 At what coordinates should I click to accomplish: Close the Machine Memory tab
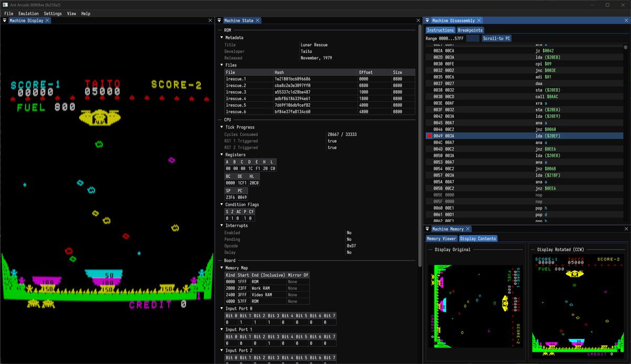pos(468,229)
